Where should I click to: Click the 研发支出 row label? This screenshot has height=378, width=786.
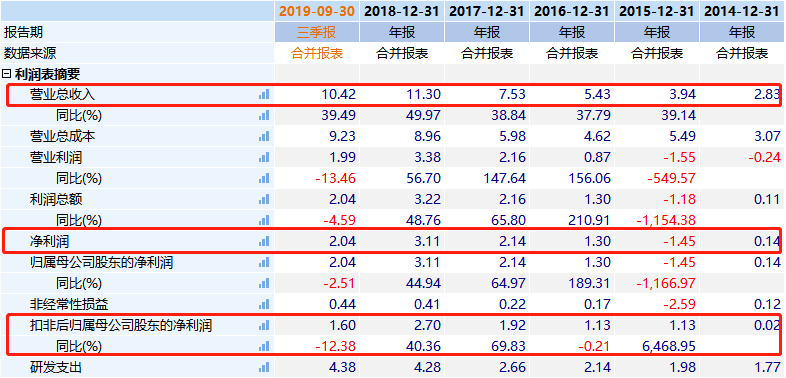tap(56, 367)
